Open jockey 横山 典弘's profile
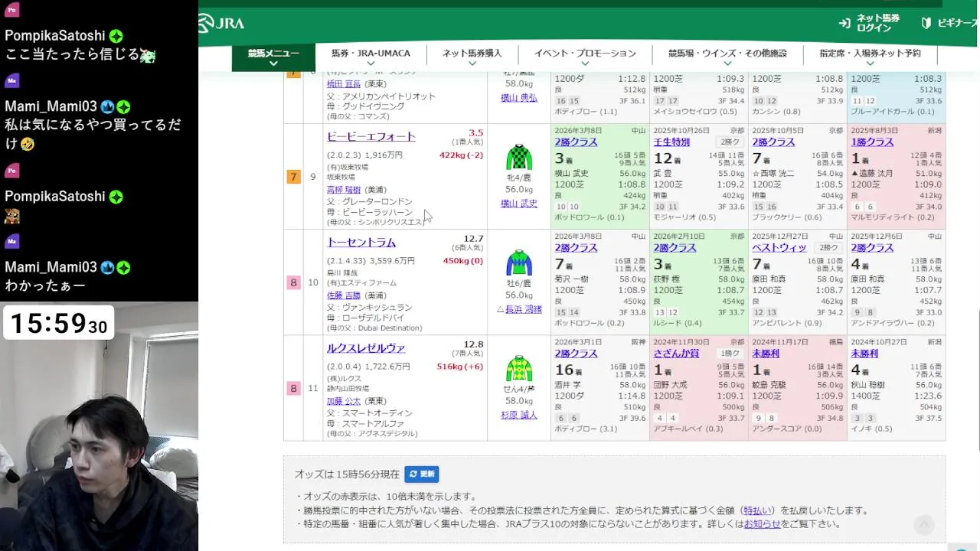The height and width of the screenshot is (551, 980). tap(519, 98)
